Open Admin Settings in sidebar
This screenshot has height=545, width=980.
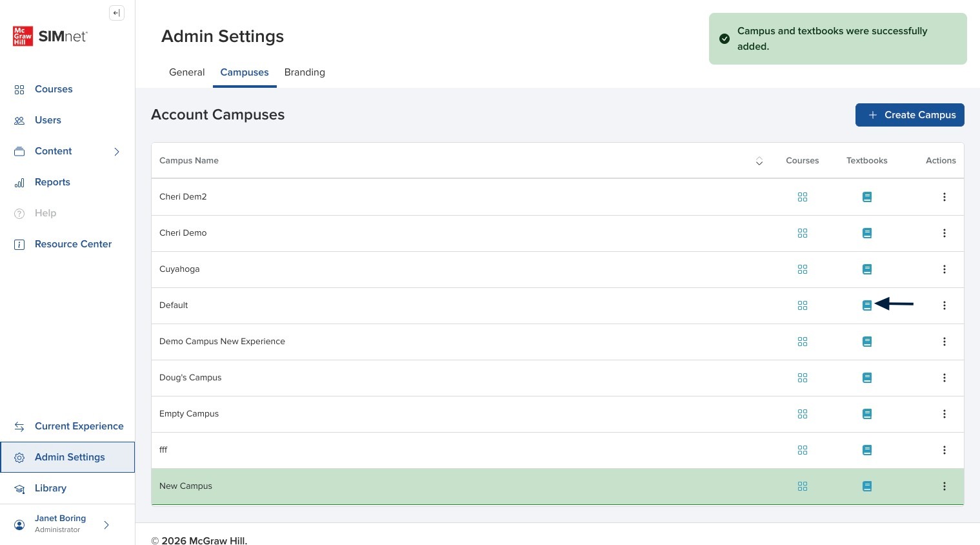pos(68,457)
